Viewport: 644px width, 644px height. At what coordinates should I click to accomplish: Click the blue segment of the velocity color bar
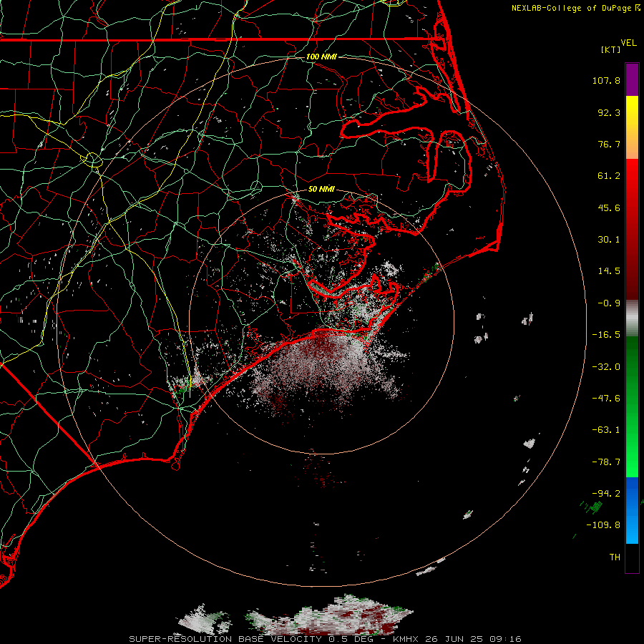tap(632, 510)
